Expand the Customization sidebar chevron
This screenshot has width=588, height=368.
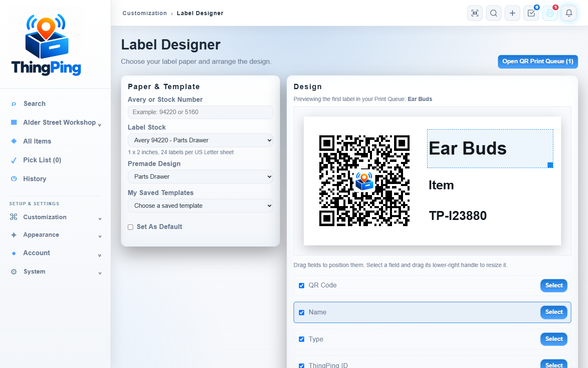(100, 219)
